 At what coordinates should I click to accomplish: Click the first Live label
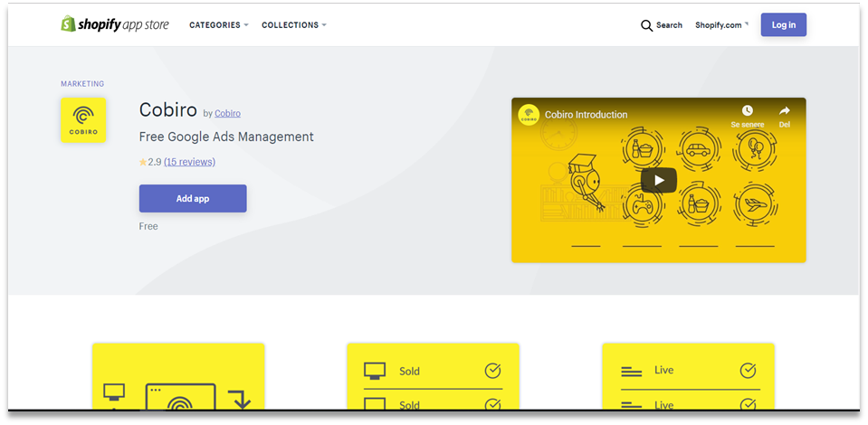(x=663, y=370)
